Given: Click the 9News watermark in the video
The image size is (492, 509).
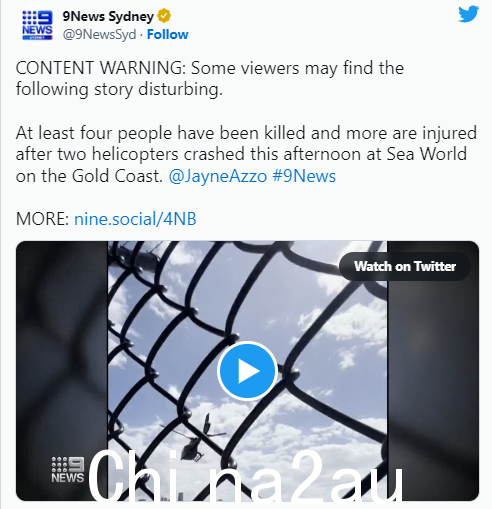Looking at the screenshot, I should click(68, 470).
